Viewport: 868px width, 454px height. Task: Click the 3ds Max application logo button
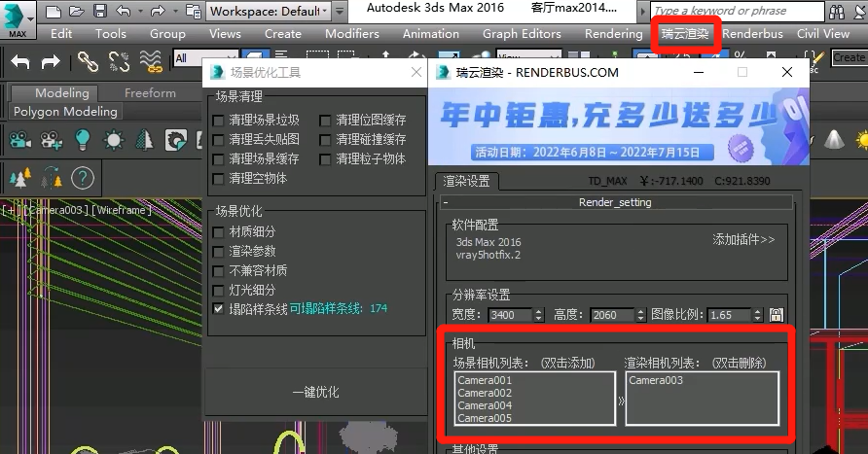[x=18, y=17]
